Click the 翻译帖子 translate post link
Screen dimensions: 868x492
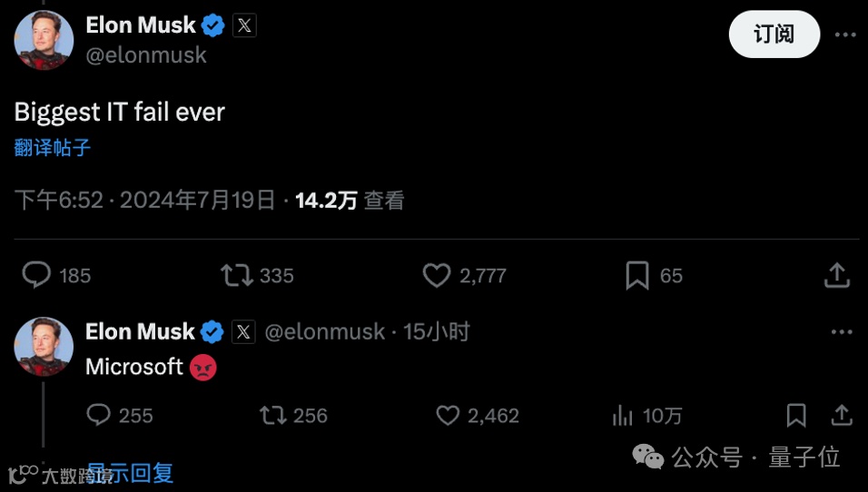53,147
